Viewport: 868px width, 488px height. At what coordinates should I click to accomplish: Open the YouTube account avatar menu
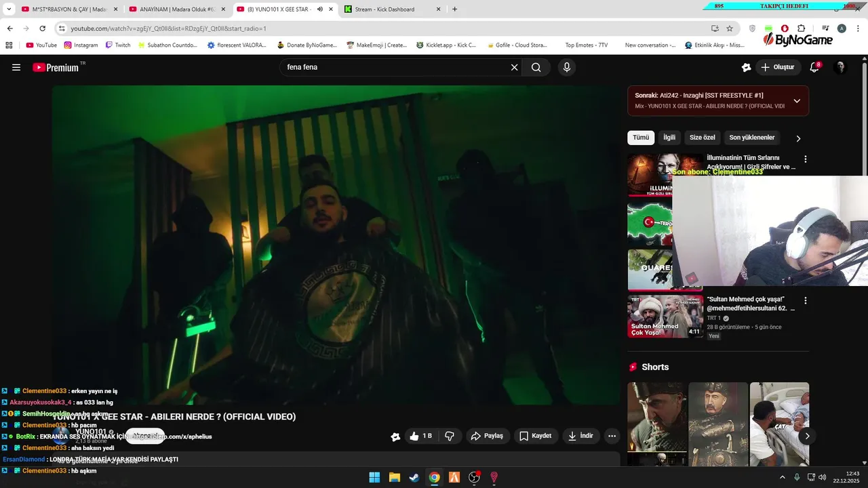coord(840,67)
